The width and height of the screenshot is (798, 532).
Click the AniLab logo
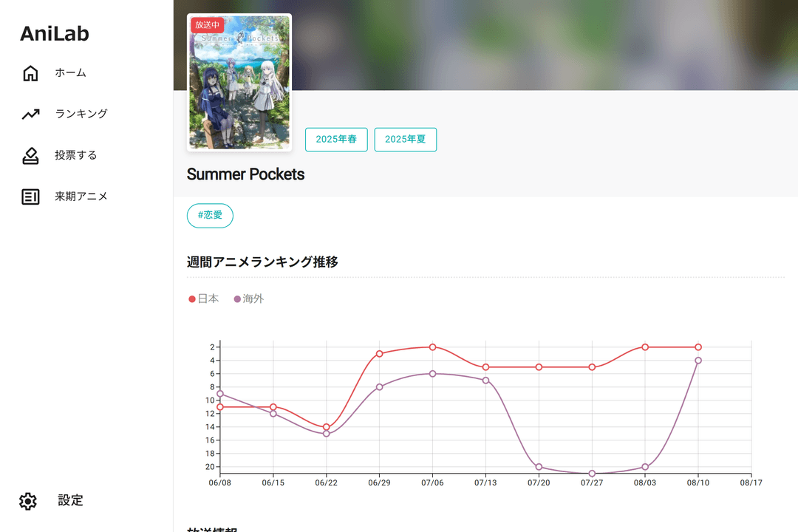coord(55,33)
